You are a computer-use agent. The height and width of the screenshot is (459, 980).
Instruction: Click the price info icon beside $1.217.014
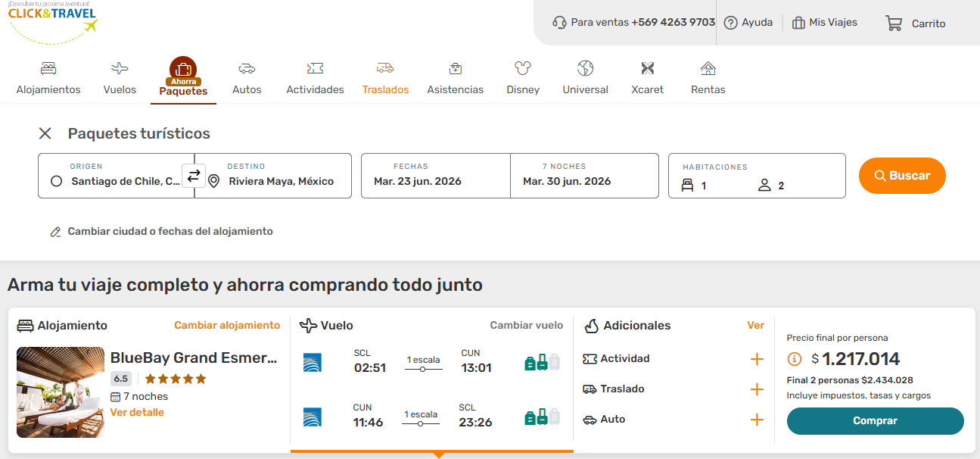[x=795, y=359]
